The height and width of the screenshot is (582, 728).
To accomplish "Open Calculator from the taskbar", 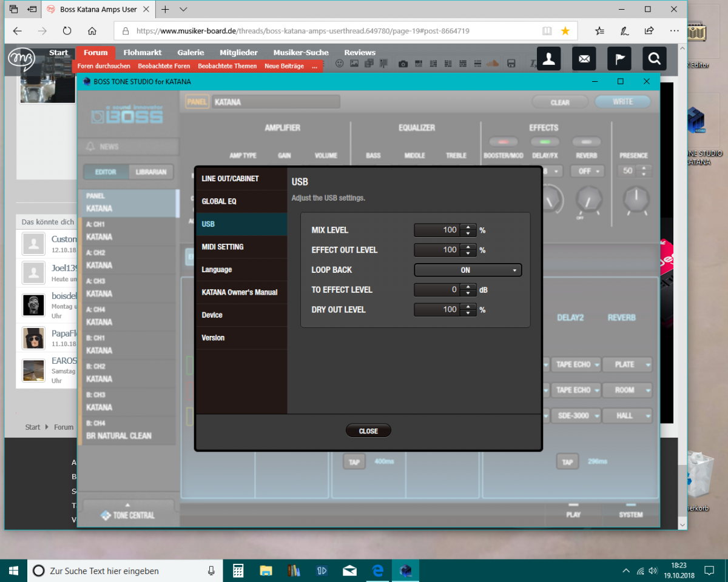I will tap(238, 570).
